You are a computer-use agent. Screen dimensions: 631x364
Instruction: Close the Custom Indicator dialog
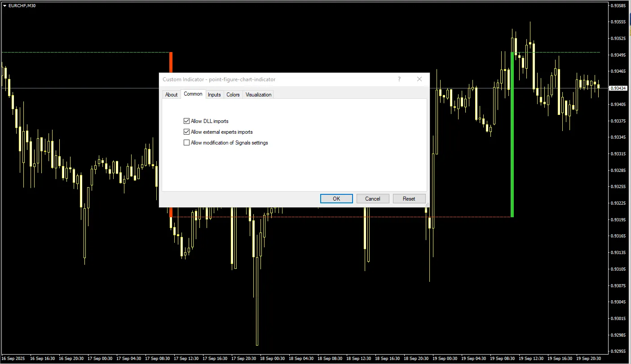point(419,79)
